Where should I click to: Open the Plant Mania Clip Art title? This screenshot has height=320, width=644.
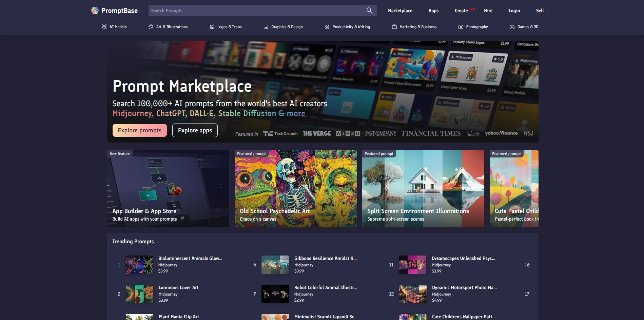pyautogui.click(x=179, y=317)
